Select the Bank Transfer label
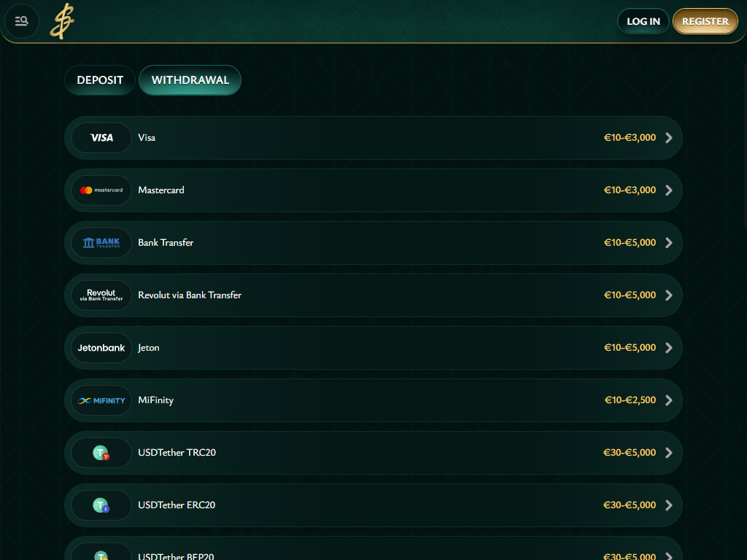747x560 pixels. (x=166, y=243)
